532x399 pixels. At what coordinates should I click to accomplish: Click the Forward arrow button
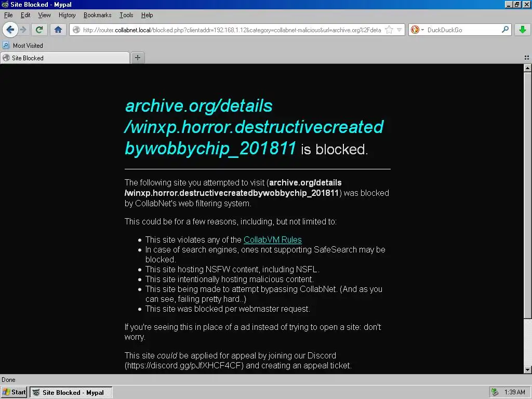pyautogui.click(x=23, y=30)
